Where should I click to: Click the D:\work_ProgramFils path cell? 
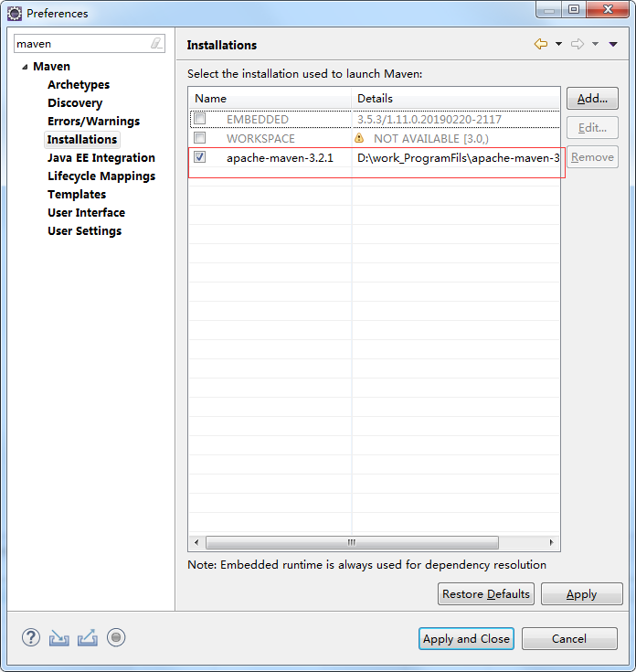pyautogui.click(x=458, y=158)
